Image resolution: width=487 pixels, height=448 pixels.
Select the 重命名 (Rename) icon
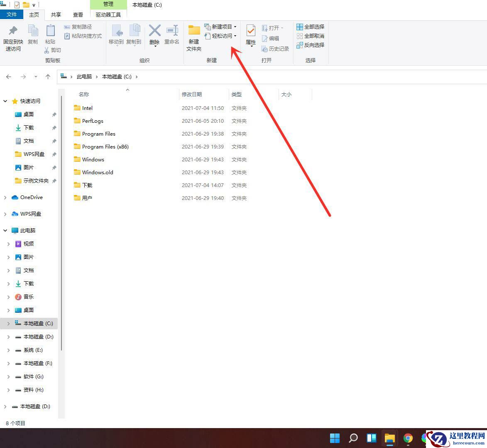[x=171, y=35]
